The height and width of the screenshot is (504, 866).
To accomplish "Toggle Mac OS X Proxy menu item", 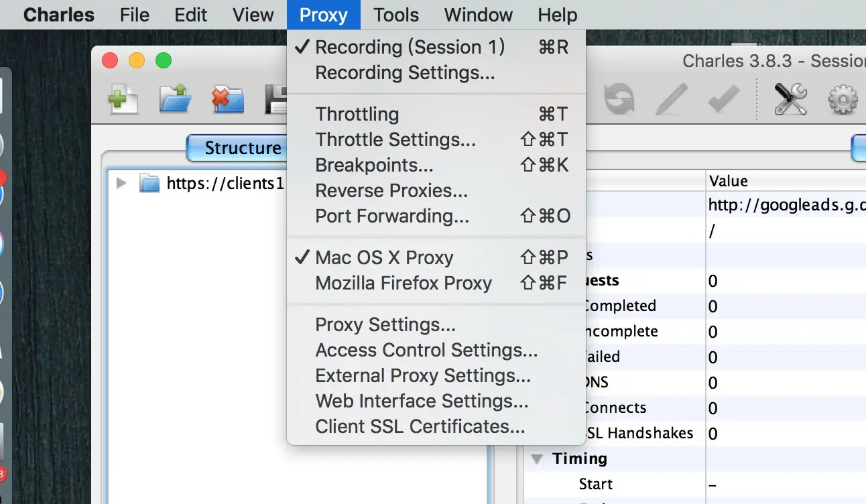I will [x=436, y=257].
